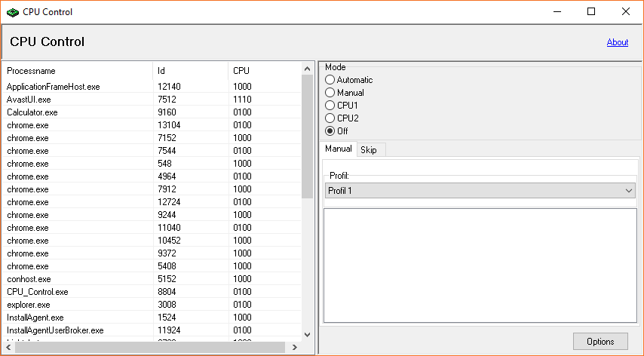
Task: Switch to the Manual tab
Action: (339, 149)
